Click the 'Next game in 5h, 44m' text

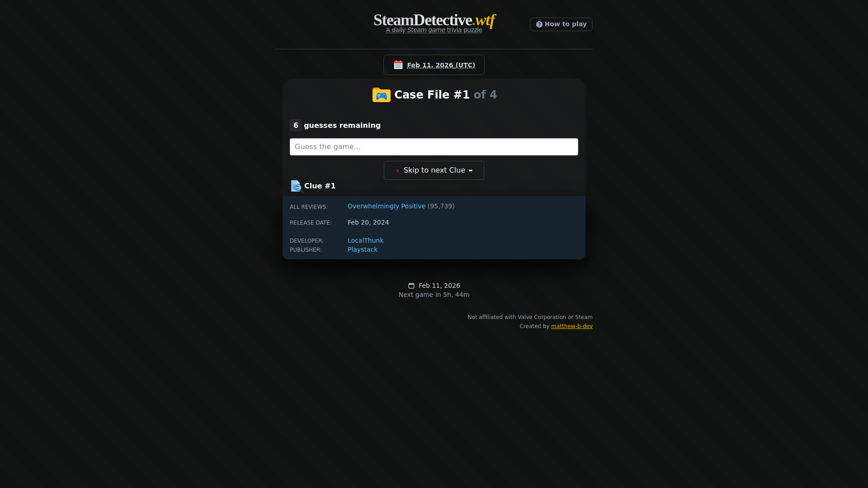tap(434, 295)
